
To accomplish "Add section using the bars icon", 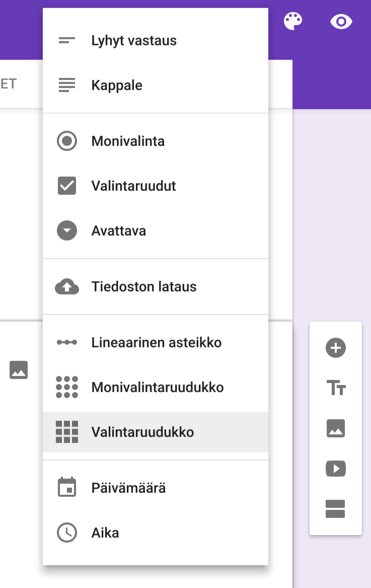I will [x=335, y=509].
